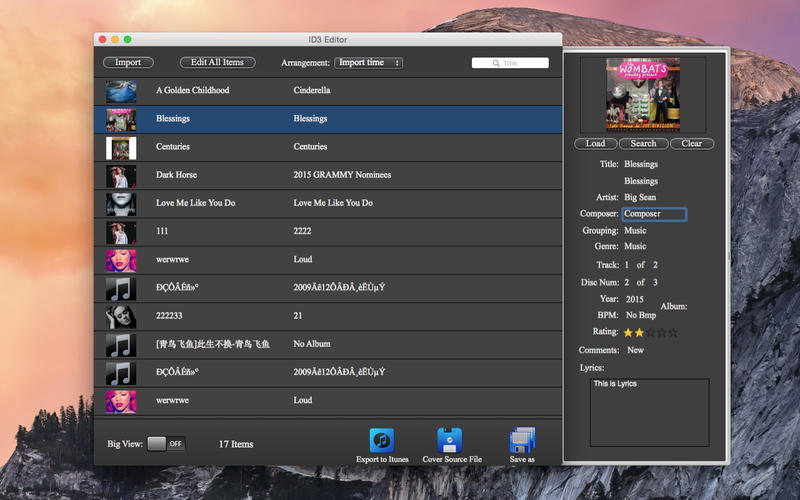The height and width of the screenshot is (500, 800).
Task: Click into the Composer text field
Action: (654, 214)
